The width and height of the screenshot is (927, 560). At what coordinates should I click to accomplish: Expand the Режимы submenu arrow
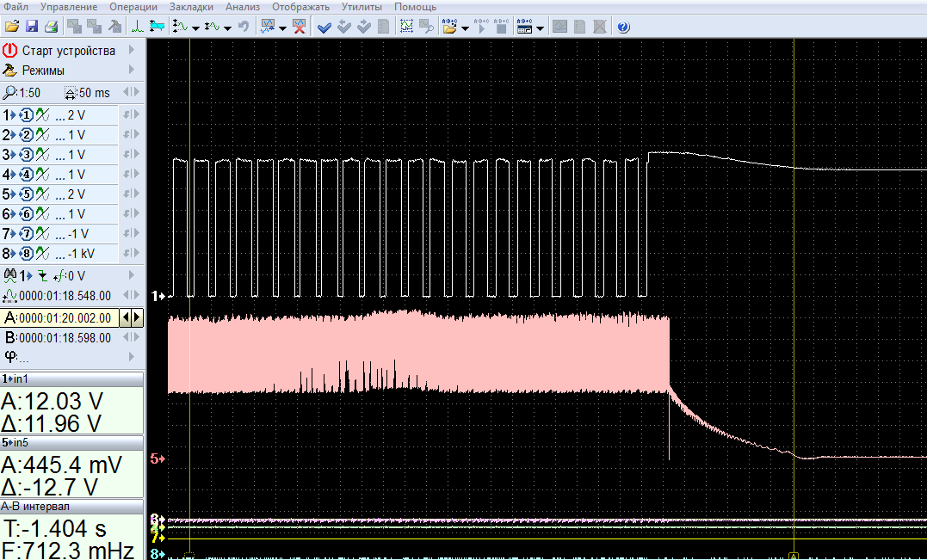point(132,71)
